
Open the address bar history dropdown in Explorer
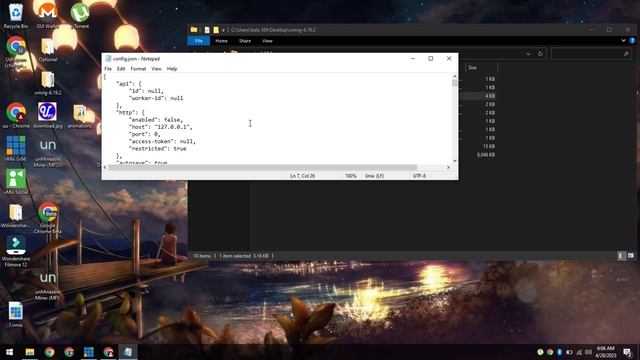click(x=529, y=54)
